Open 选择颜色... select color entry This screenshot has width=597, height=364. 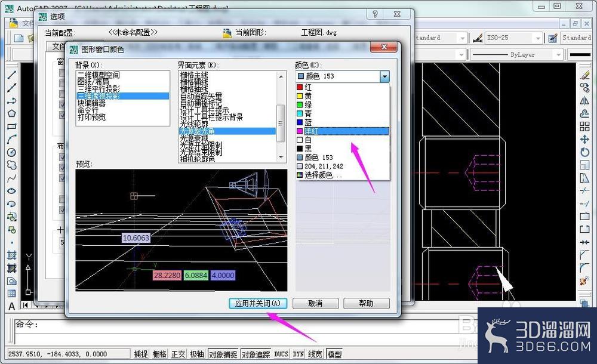(x=343, y=175)
